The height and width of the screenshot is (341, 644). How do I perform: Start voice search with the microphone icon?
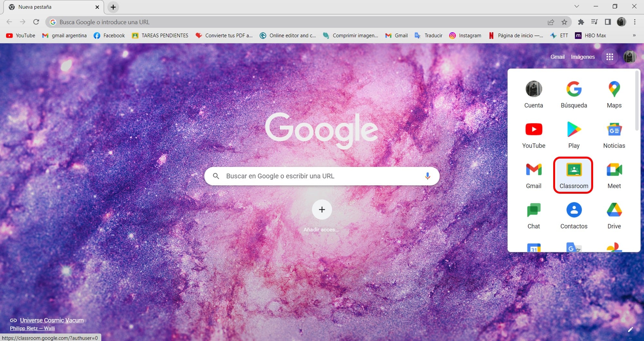(427, 176)
